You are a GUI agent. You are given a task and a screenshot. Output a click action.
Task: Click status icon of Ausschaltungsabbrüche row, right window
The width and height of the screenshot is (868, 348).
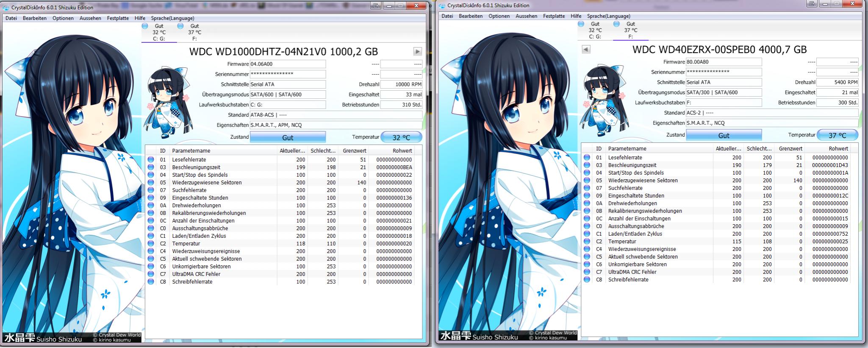[587, 226]
